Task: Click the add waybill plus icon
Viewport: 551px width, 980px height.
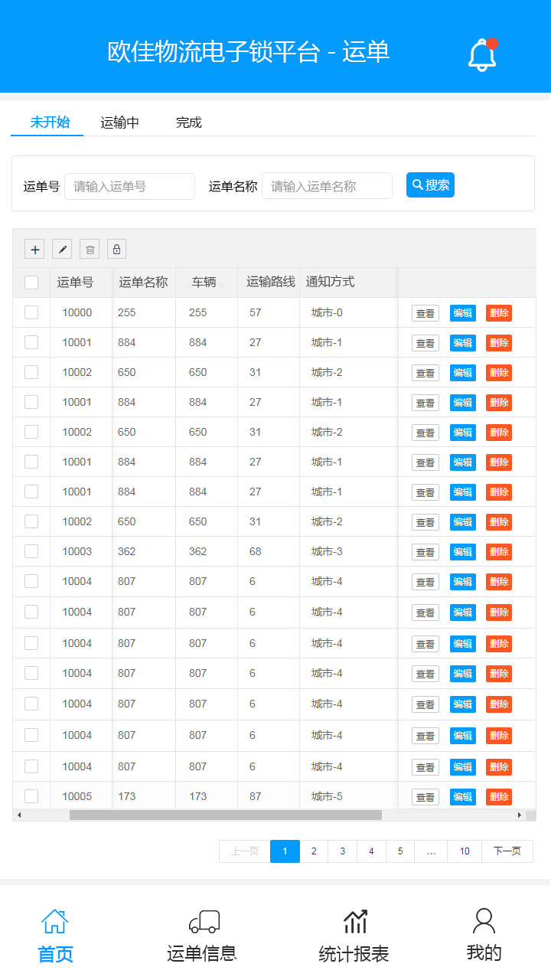Action: tap(34, 249)
